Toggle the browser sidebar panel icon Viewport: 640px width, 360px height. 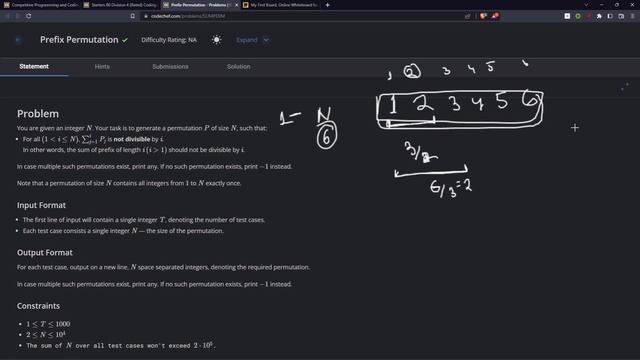pyautogui.click(x=610, y=16)
